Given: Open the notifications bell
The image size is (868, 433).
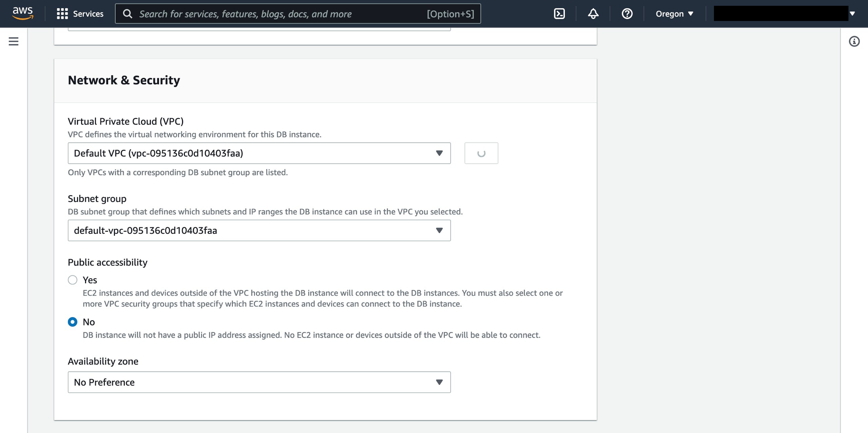Looking at the screenshot, I should [593, 14].
